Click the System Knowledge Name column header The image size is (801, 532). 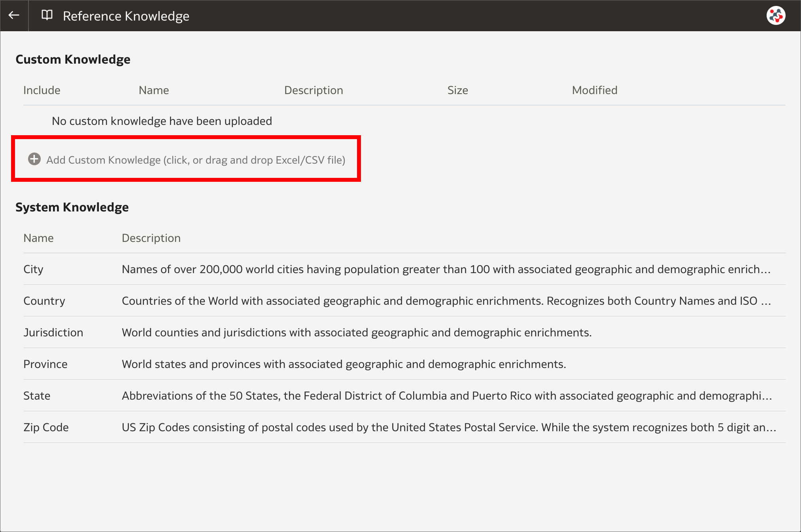point(38,238)
